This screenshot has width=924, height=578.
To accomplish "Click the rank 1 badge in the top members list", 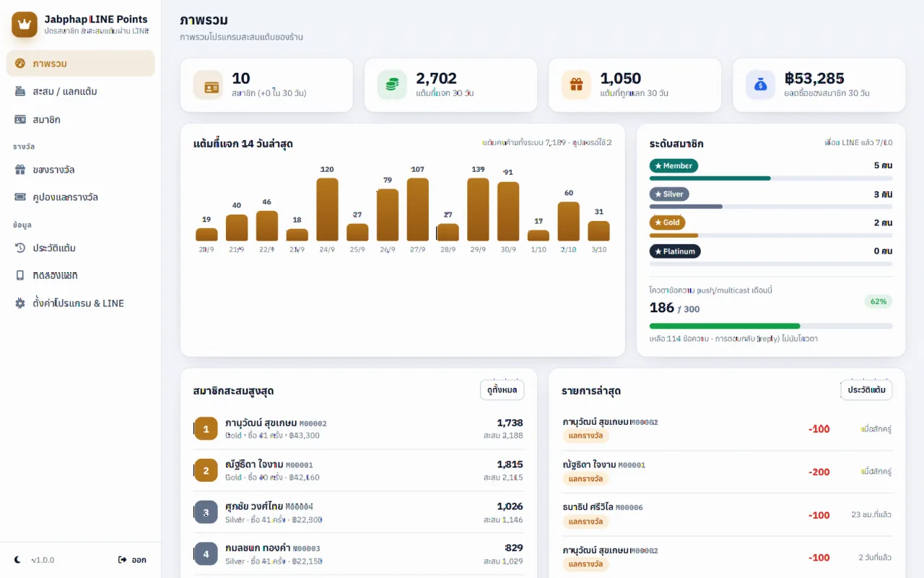I will 206,428.
